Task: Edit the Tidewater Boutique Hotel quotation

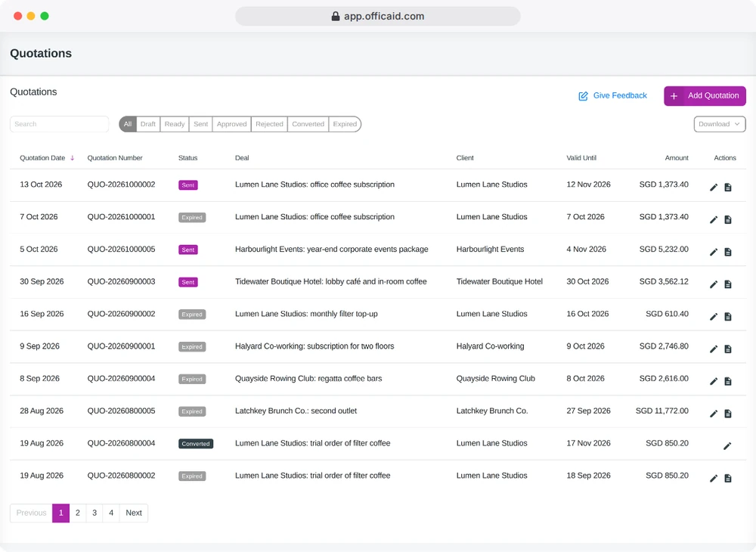Action: (x=714, y=284)
